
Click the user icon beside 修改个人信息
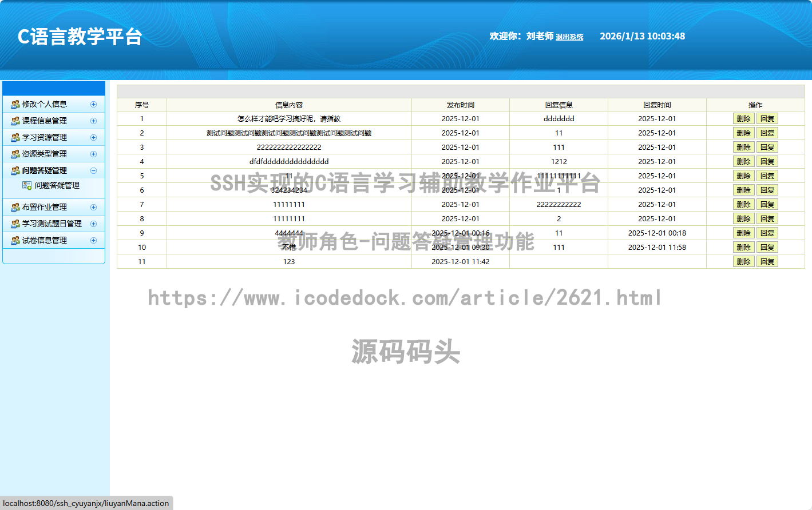click(x=15, y=105)
